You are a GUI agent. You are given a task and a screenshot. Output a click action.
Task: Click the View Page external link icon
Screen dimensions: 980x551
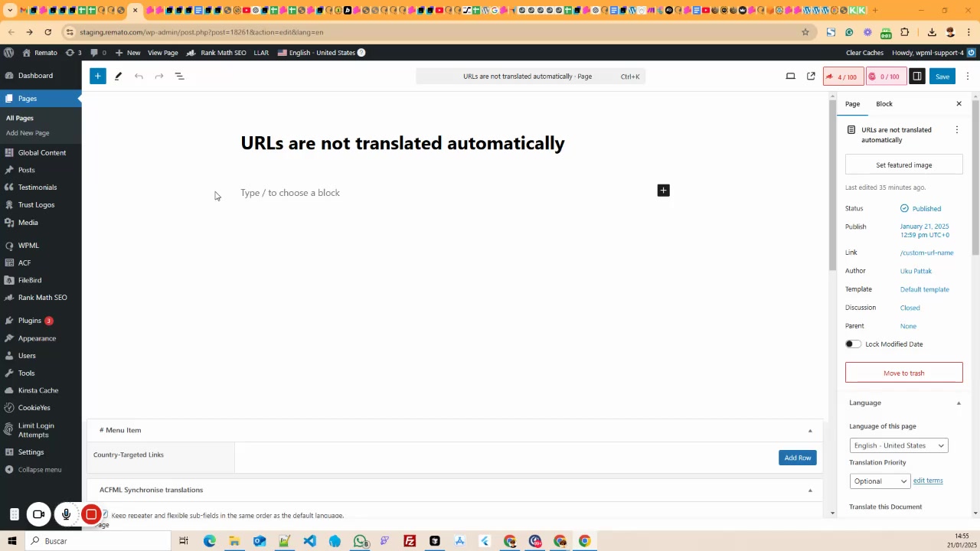[811, 76]
